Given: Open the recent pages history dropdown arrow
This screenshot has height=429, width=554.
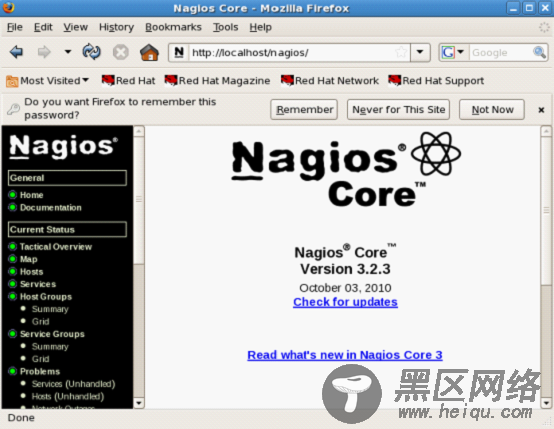Looking at the screenshot, I should (x=67, y=52).
